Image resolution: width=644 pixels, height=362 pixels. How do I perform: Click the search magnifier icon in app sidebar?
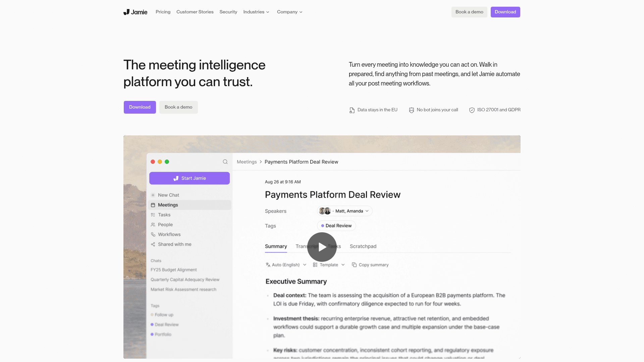tap(225, 162)
